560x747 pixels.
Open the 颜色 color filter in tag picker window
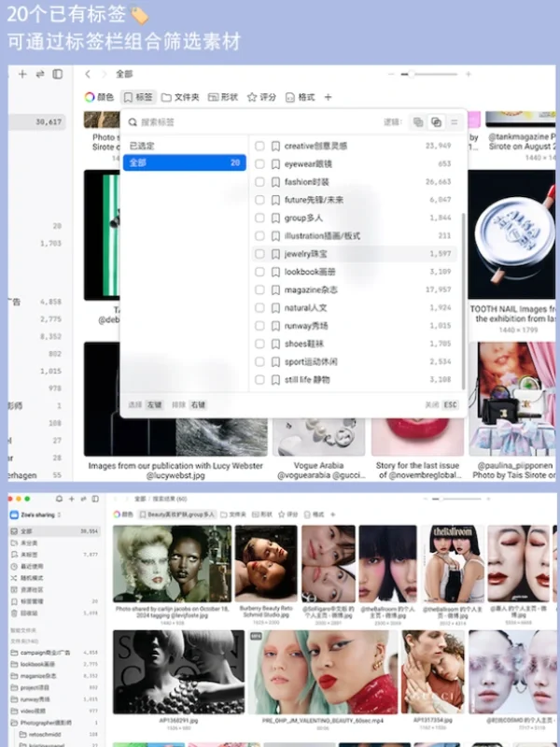(x=99, y=97)
